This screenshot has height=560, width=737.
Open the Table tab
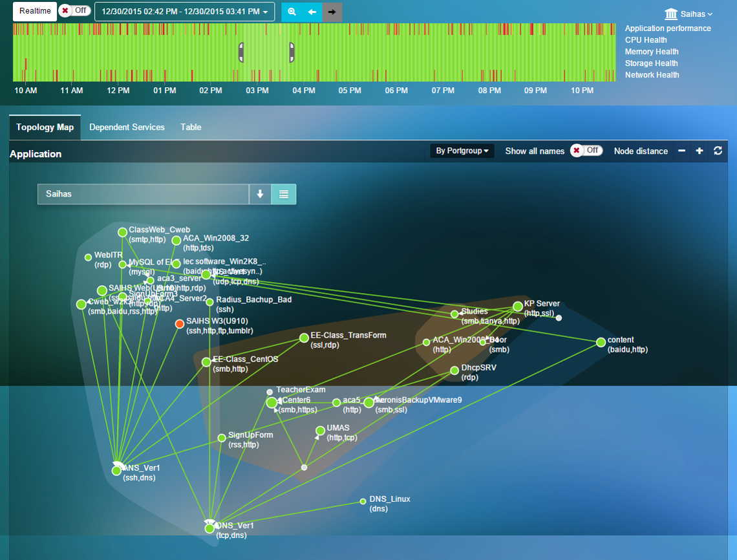click(x=191, y=127)
